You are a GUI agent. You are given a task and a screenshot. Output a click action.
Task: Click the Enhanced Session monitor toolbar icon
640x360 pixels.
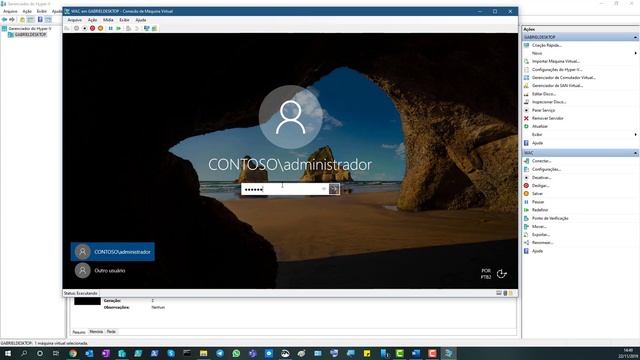tap(147, 29)
